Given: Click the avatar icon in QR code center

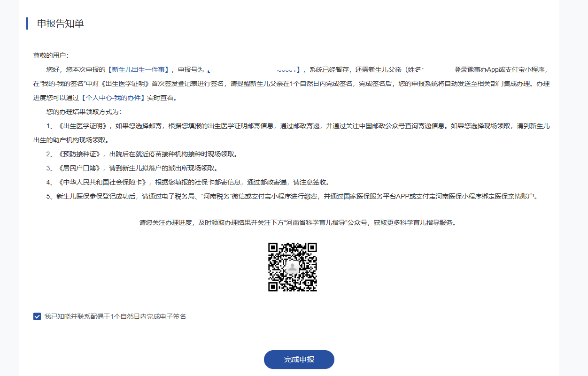Looking at the screenshot, I should click(293, 267).
